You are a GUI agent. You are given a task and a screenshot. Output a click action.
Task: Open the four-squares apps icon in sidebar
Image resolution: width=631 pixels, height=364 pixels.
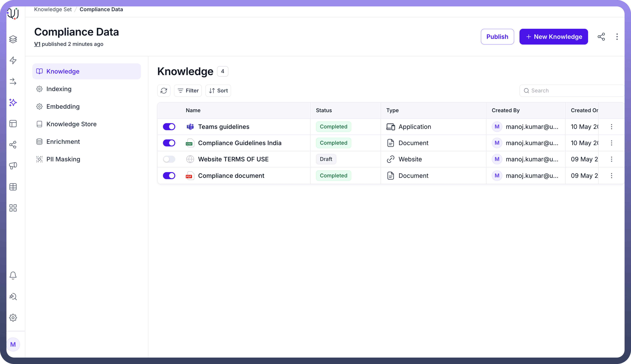[13, 208]
